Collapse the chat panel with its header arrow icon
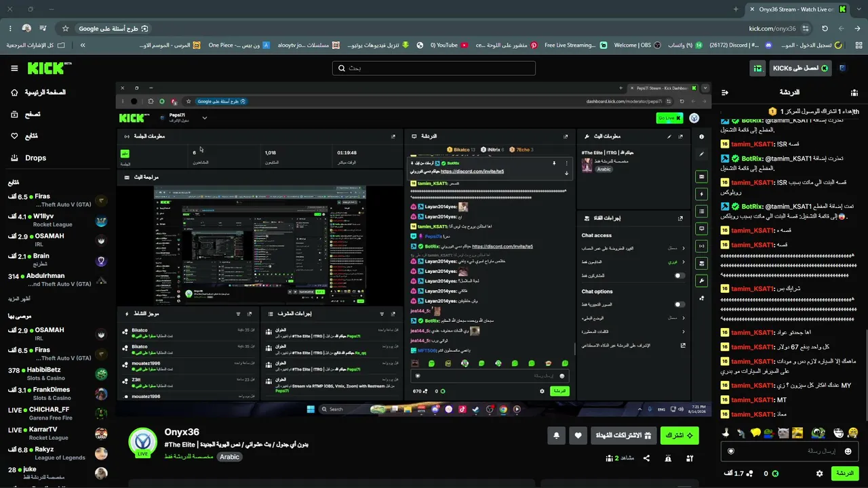 point(724,92)
